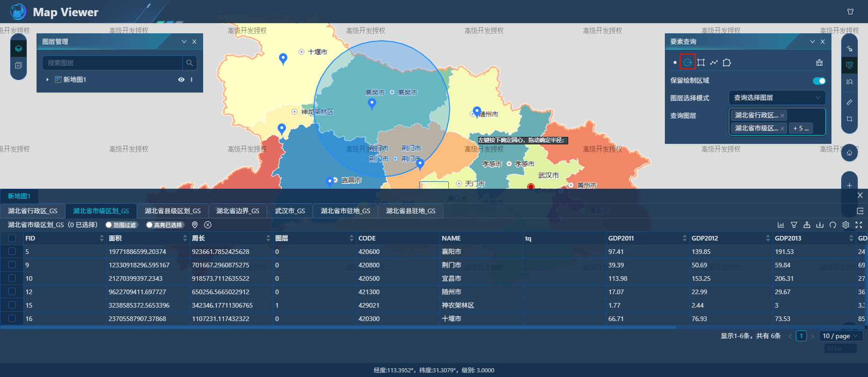The image size is (868, 377).
Task: Switch to the 武汉市_GS tab
Action: pyautogui.click(x=290, y=211)
